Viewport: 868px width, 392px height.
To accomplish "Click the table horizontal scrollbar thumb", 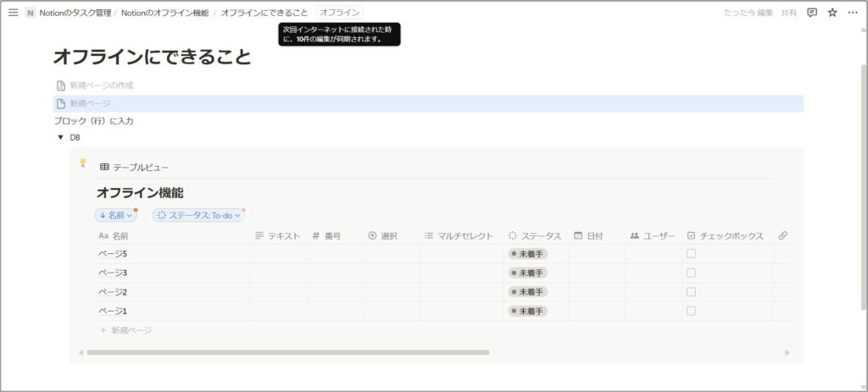I will pos(288,352).
